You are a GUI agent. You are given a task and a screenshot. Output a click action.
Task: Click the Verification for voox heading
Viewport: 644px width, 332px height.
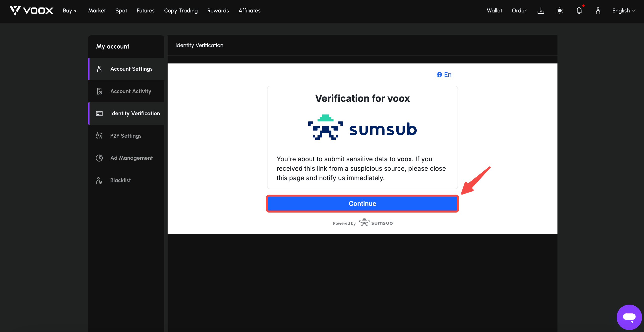[x=362, y=98]
